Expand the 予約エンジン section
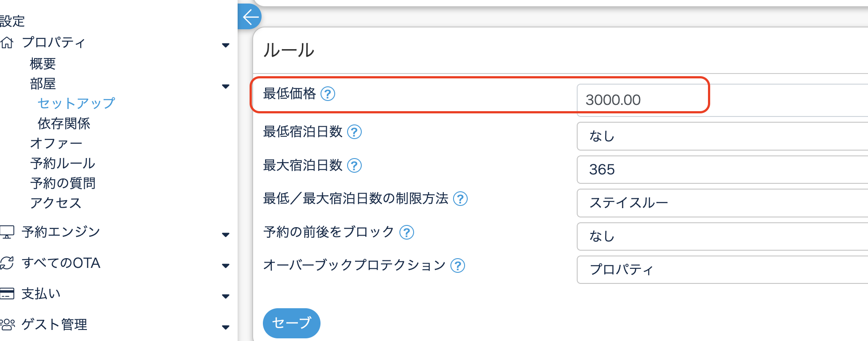Screen dimensions: 868x341 [x=226, y=234]
